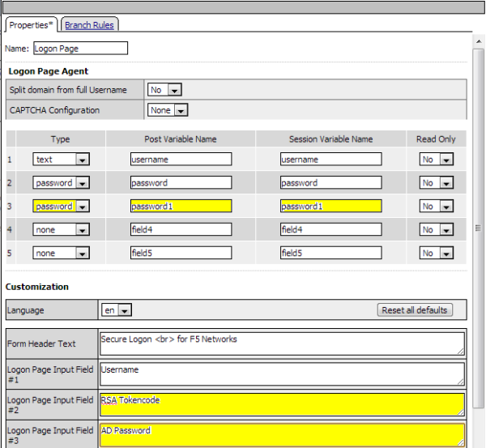Open the Type dropdown for row 4
The width and height of the screenshot is (486, 448).
point(61,230)
